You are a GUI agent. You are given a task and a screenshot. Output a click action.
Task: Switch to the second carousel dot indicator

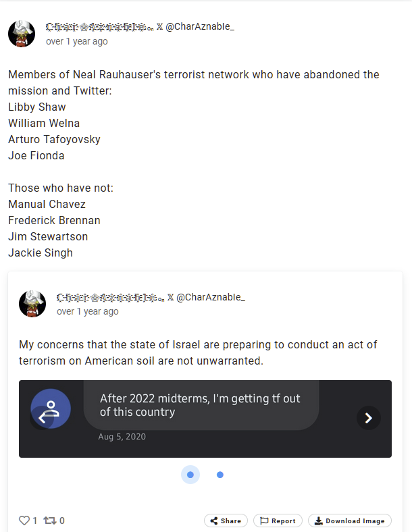[x=220, y=475]
